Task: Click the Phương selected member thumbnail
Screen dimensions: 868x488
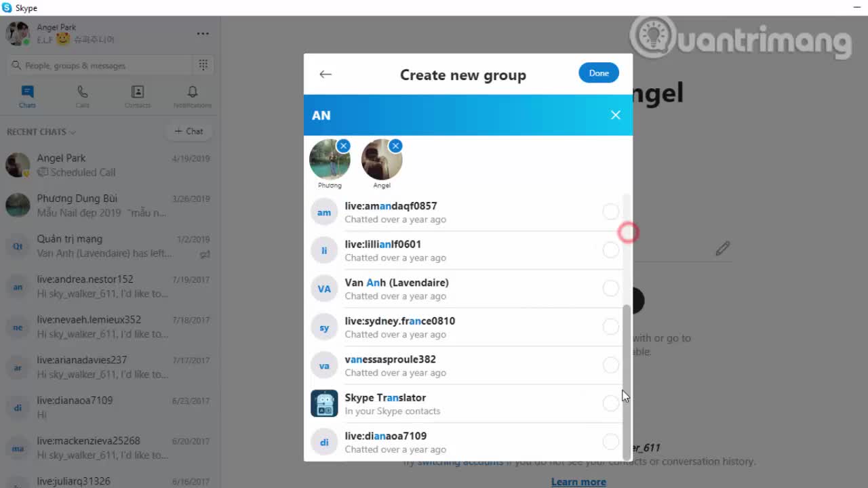Action: 330,160
